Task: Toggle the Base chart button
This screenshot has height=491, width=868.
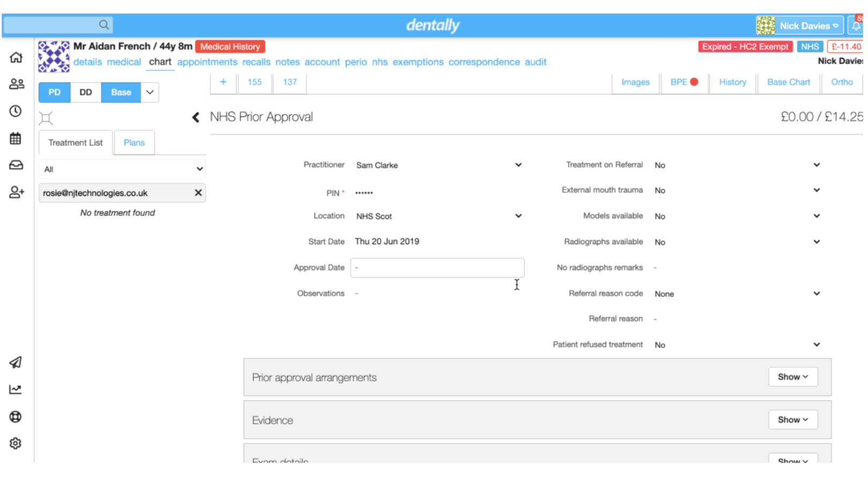Action: [x=121, y=92]
